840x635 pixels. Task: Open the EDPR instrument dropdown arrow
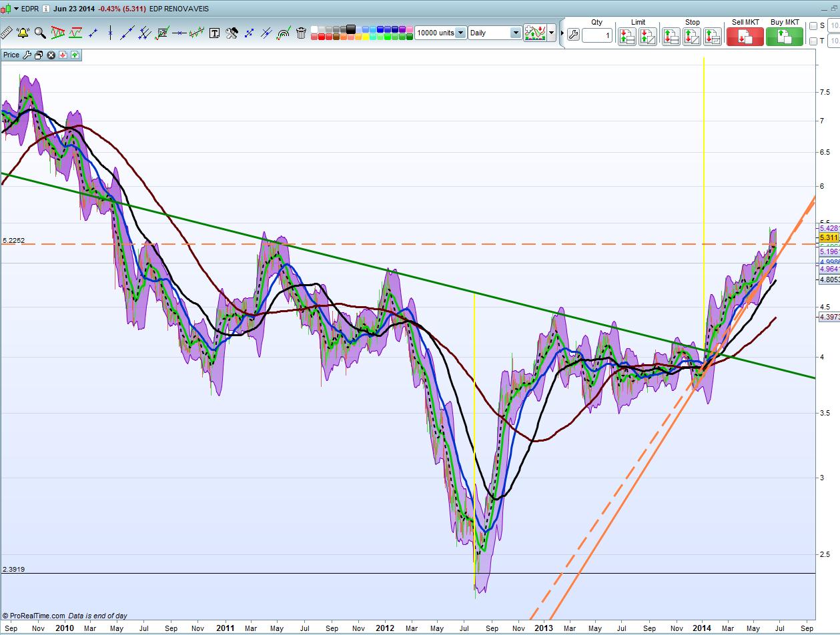tap(16, 9)
